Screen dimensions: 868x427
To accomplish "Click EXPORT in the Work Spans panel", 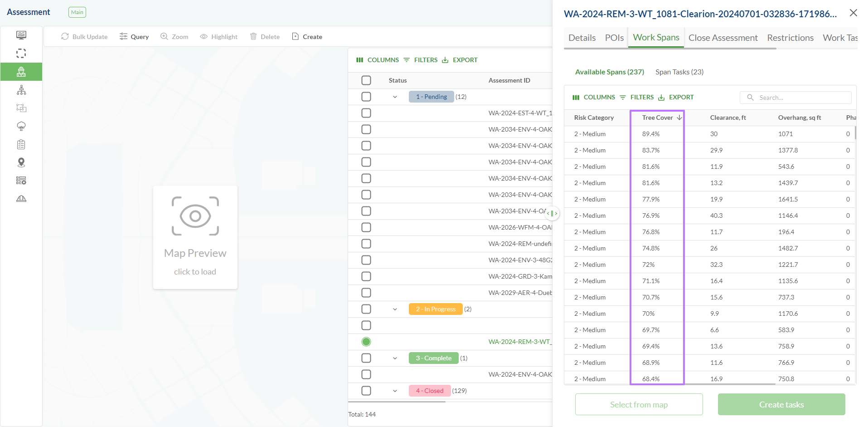I will coord(676,97).
